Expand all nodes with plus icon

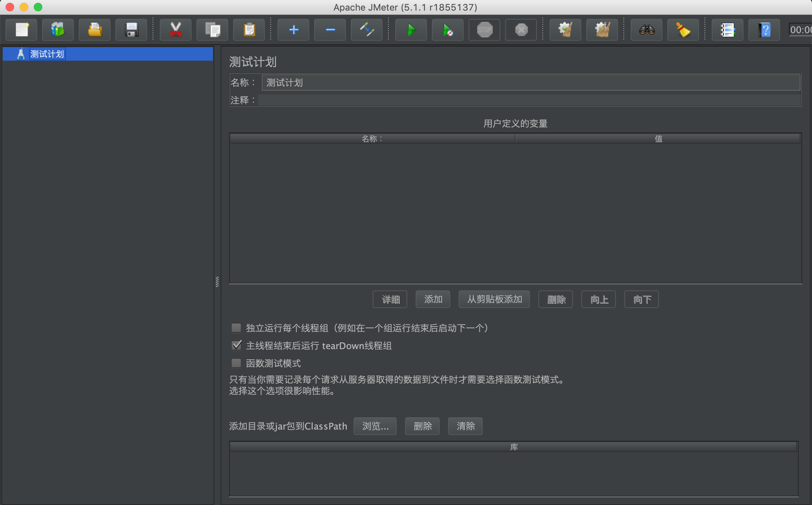pos(293,30)
